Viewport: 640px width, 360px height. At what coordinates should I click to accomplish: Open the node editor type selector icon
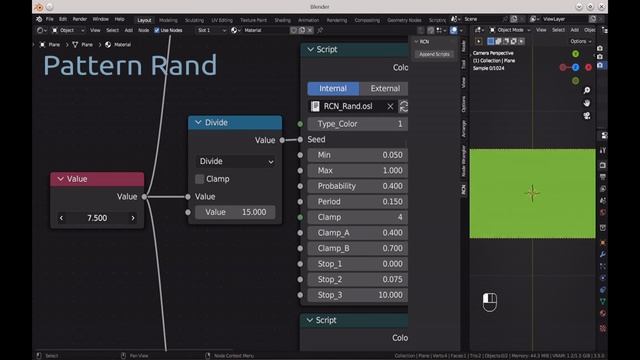(x=41, y=30)
